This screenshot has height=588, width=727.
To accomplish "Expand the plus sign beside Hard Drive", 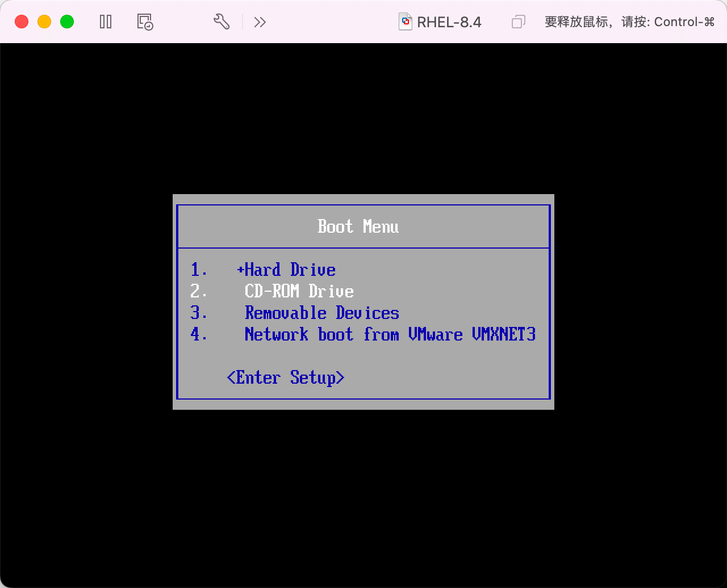I will 240,270.
